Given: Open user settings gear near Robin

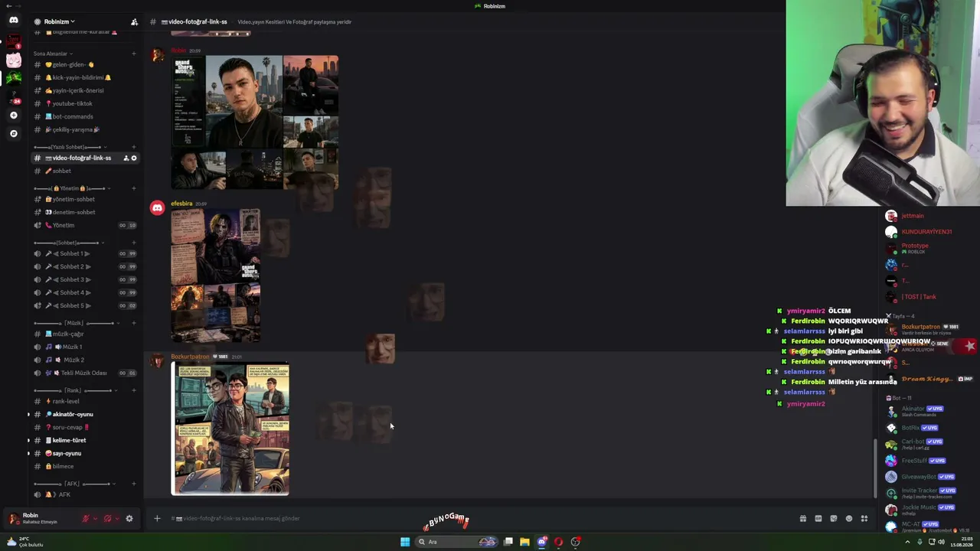Looking at the screenshot, I should coord(129,519).
